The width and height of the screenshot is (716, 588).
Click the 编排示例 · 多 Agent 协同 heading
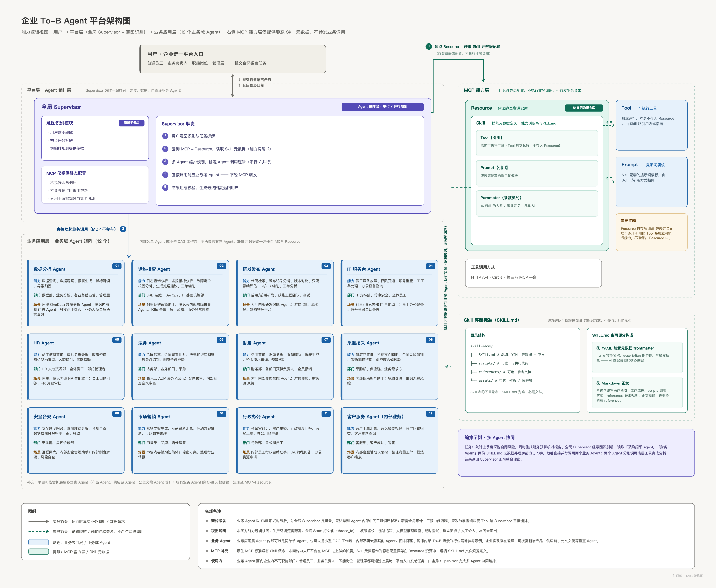(489, 438)
